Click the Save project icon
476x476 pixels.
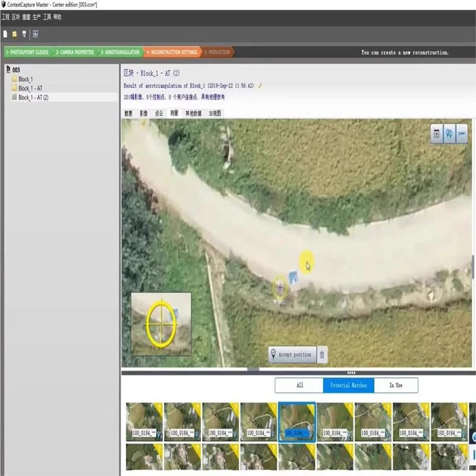coord(24,34)
